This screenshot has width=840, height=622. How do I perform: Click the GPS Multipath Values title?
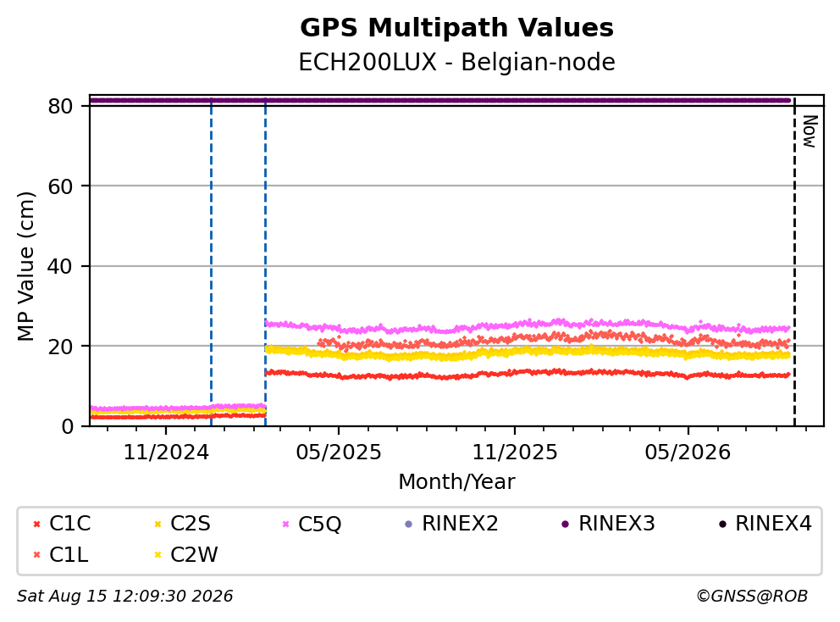[457, 28]
